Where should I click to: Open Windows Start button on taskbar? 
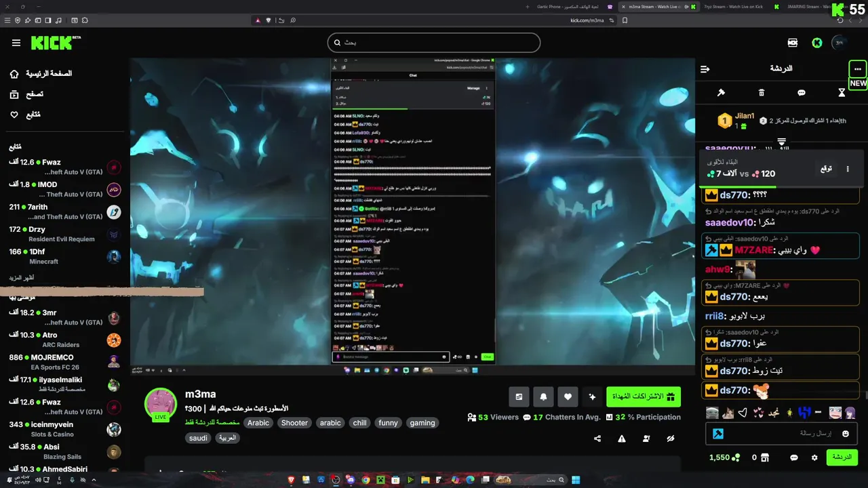pos(576,480)
